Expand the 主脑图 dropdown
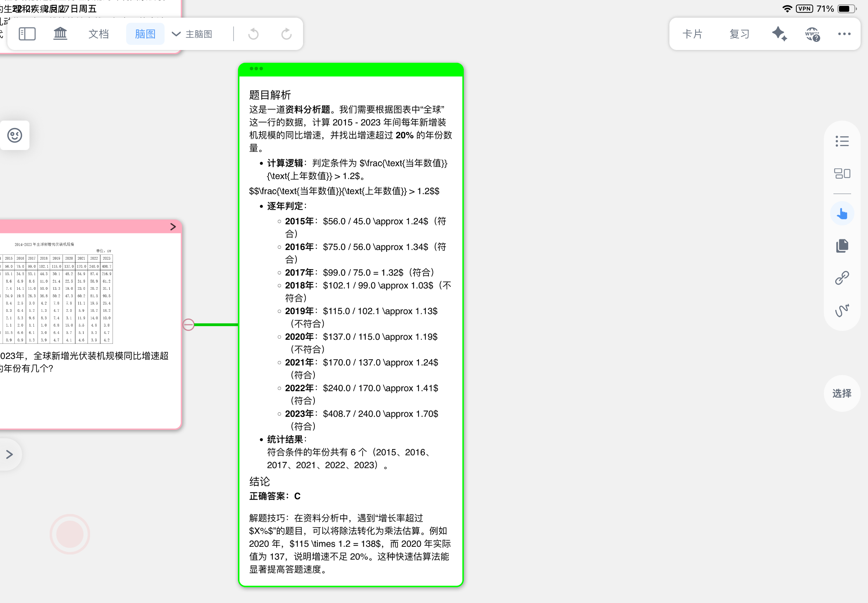 click(x=192, y=34)
